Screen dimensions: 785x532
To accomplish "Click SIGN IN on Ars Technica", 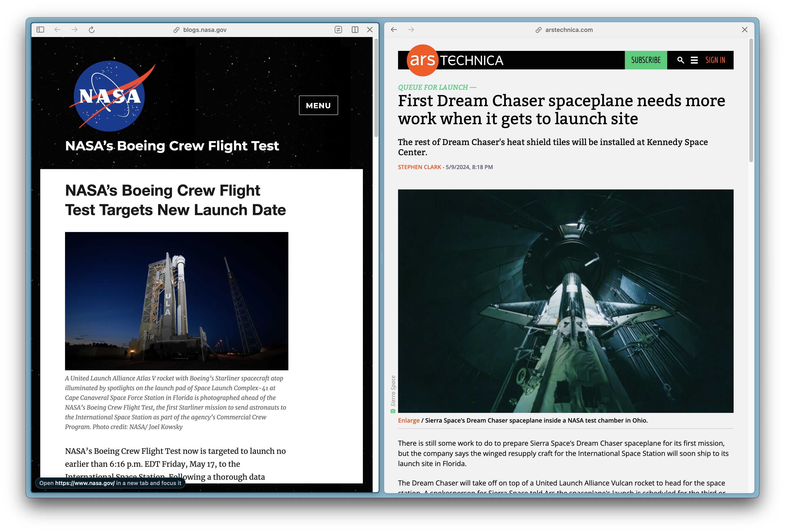I will (x=715, y=60).
